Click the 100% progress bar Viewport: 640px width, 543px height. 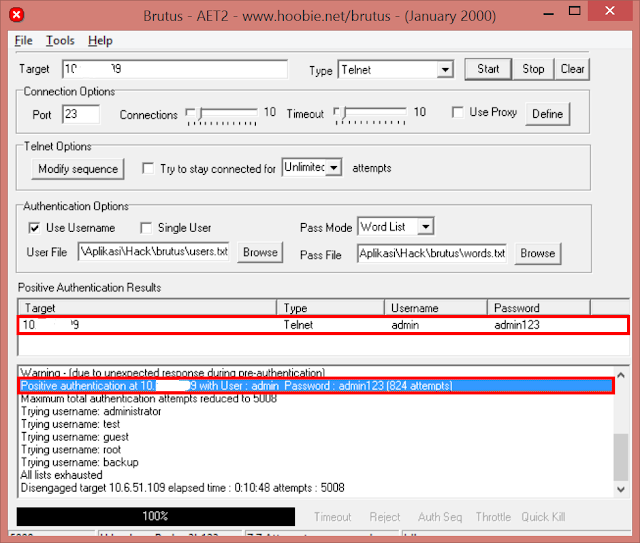(x=156, y=516)
